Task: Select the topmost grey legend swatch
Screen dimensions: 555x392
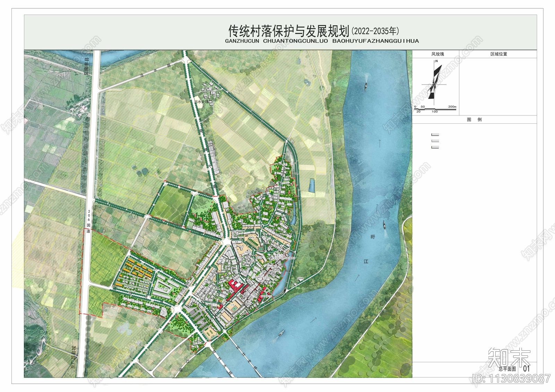Action: coord(435,134)
